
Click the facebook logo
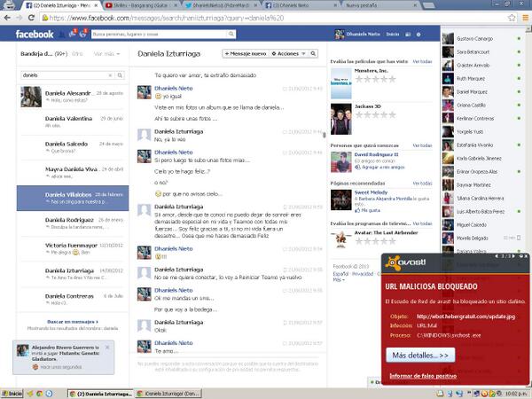[x=35, y=35]
